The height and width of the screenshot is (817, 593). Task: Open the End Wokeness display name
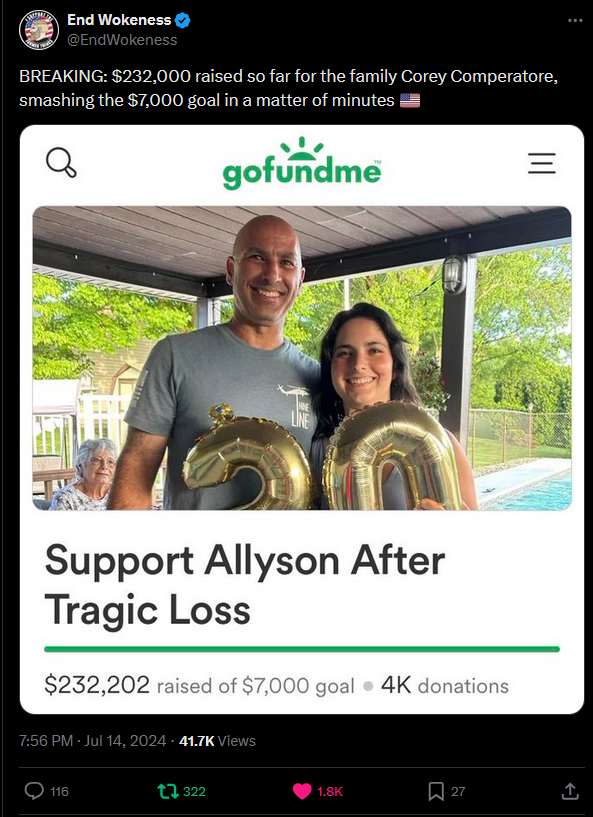coord(119,20)
